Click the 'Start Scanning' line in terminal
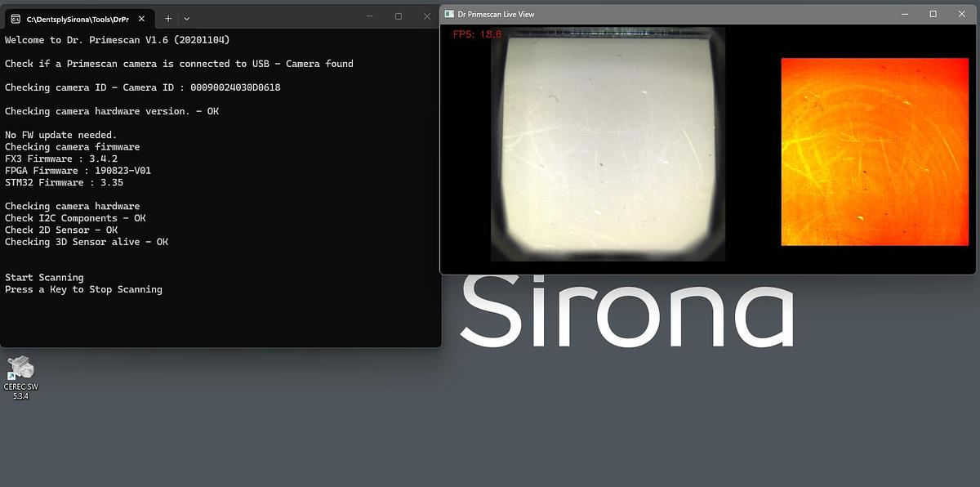 pyautogui.click(x=44, y=278)
